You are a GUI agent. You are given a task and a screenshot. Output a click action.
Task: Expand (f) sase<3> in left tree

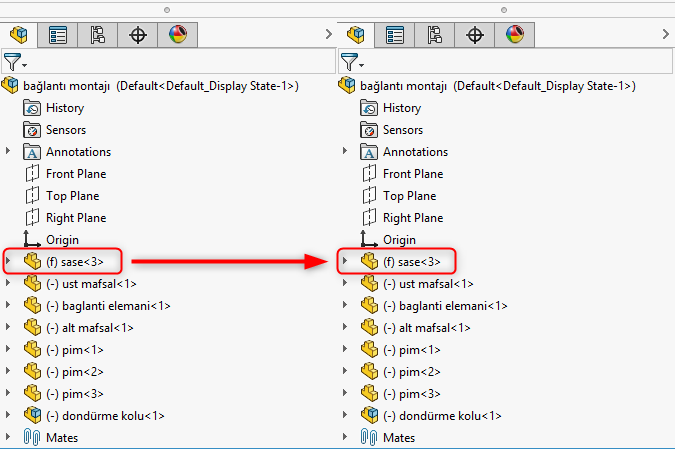[x=8, y=261]
